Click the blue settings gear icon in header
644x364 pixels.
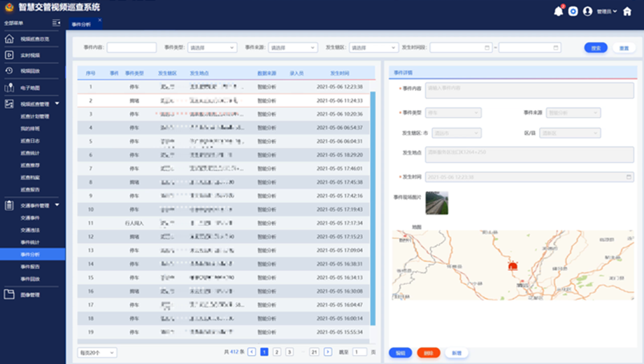tap(573, 11)
